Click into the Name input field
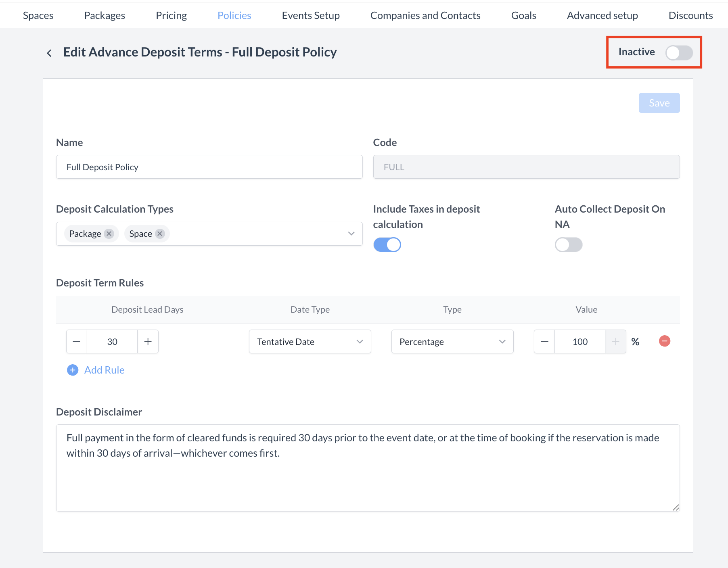Screen dimensions: 728x568 (209, 167)
